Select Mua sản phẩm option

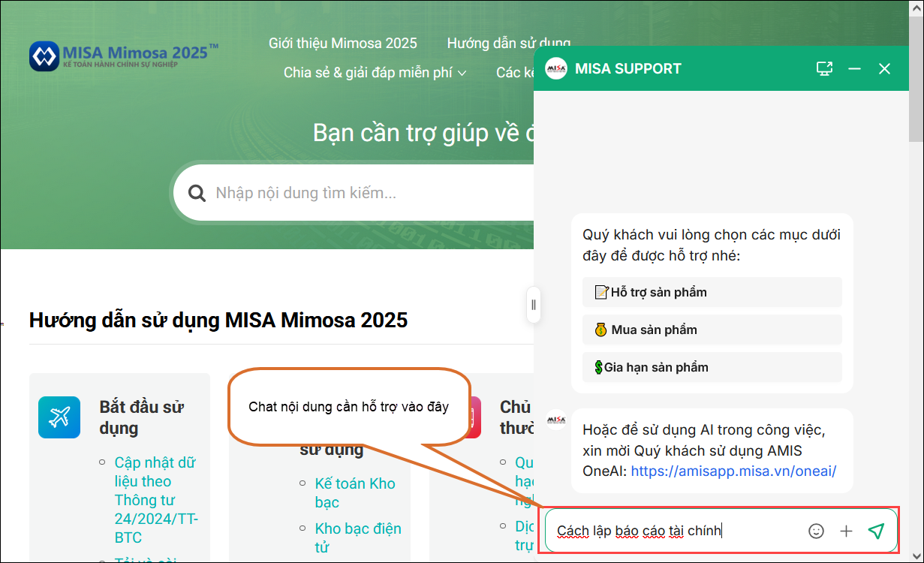(x=712, y=330)
